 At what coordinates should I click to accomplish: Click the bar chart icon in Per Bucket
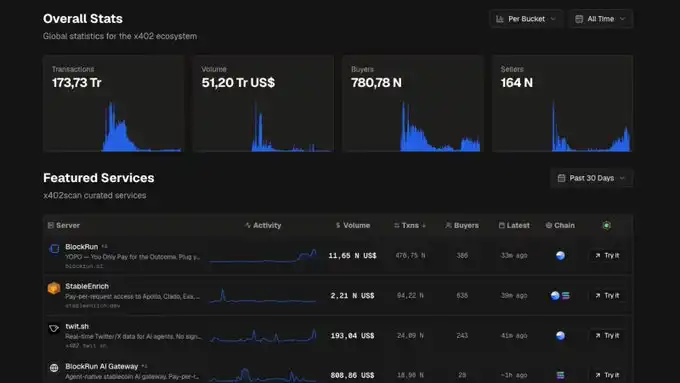point(500,19)
